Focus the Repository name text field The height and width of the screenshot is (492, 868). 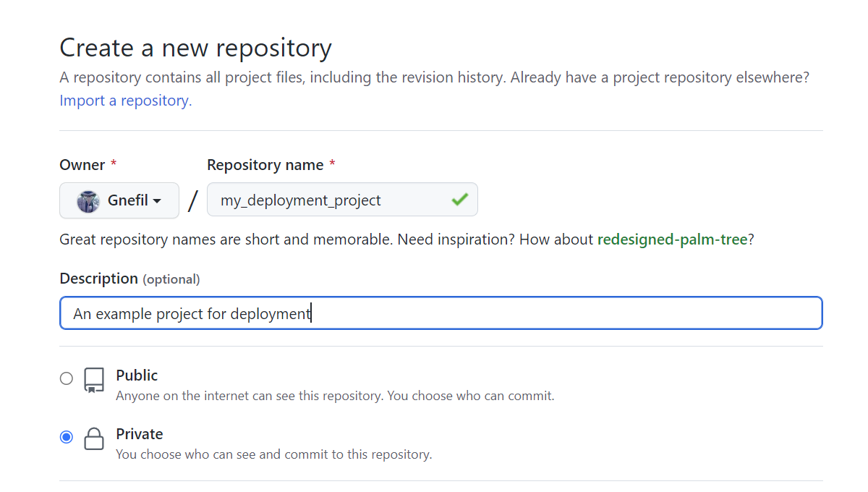(x=329, y=200)
